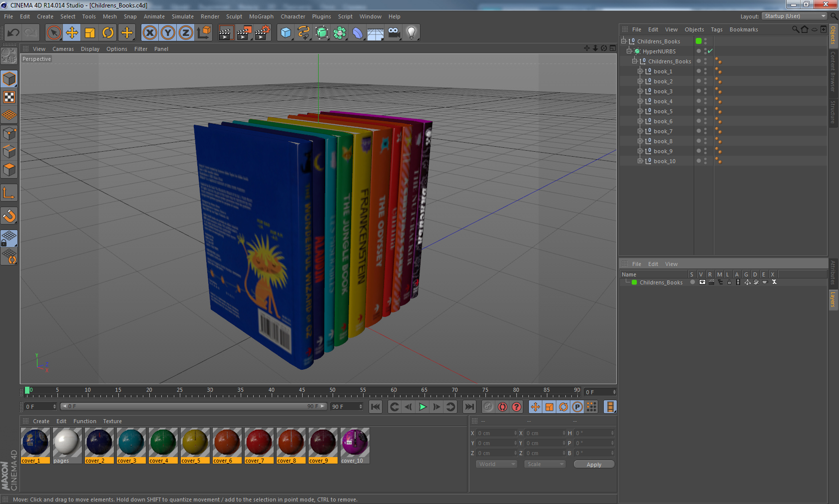
Task: Open the HyperNURBS generator icon
Action: point(322,33)
